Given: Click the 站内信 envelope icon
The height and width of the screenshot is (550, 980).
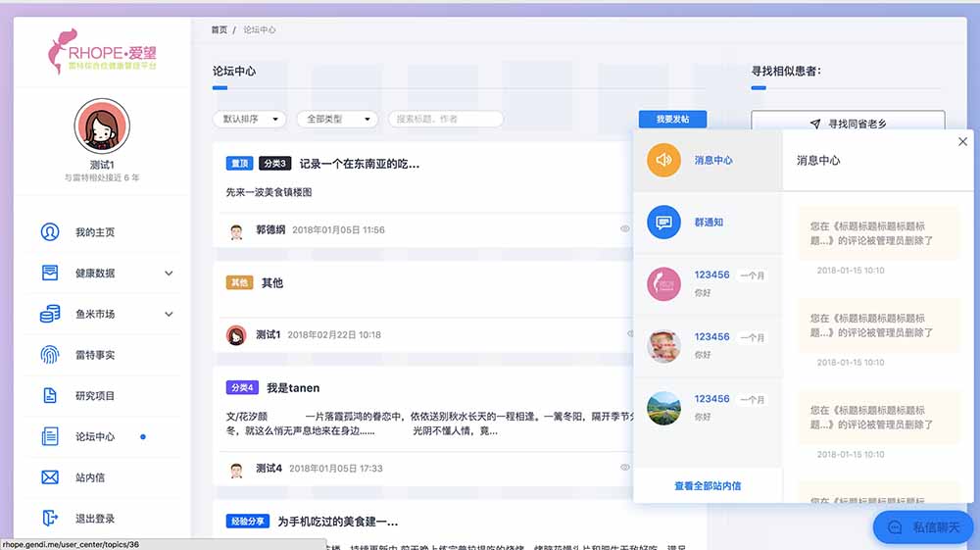Looking at the screenshot, I should point(50,477).
